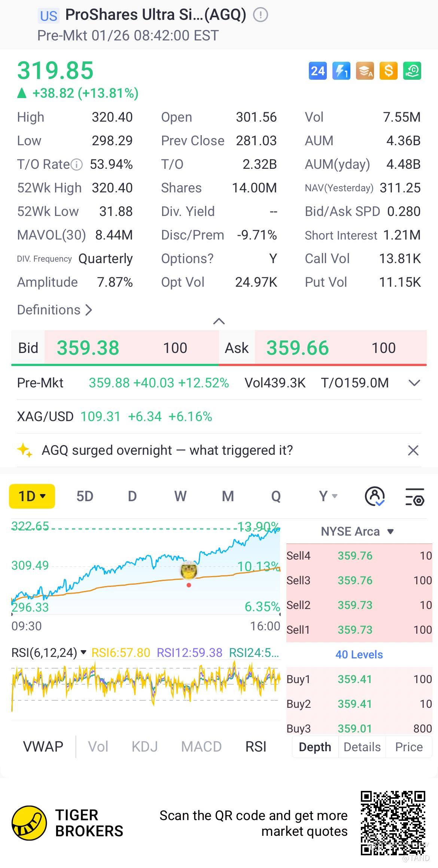Switch to the Details tab
The width and height of the screenshot is (438, 868).
pos(362,747)
